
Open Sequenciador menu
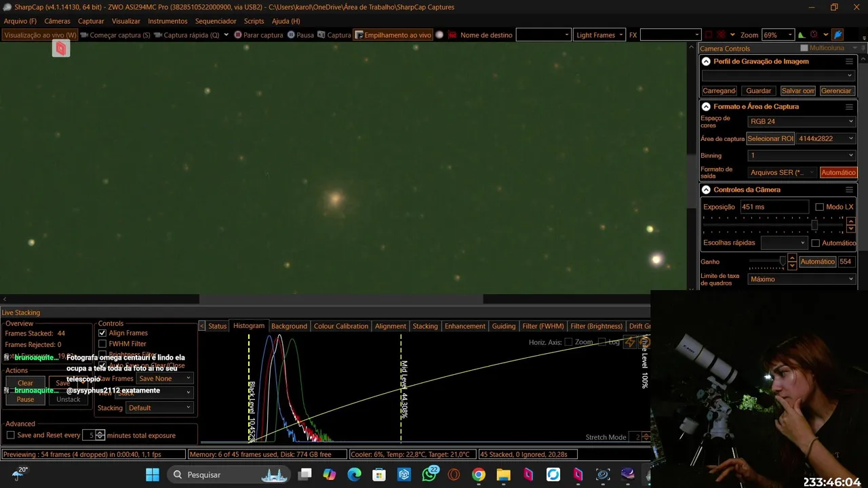[x=216, y=21]
